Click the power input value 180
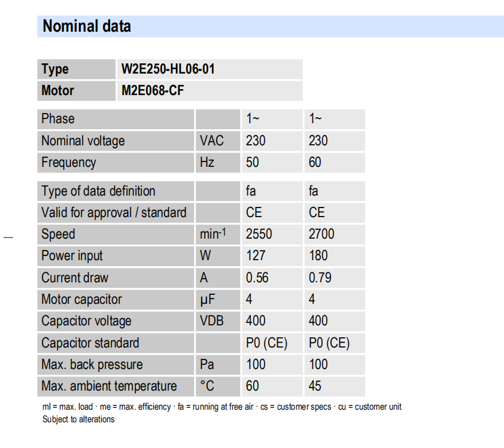The width and height of the screenshot is (504, 448). pos(318,256)
